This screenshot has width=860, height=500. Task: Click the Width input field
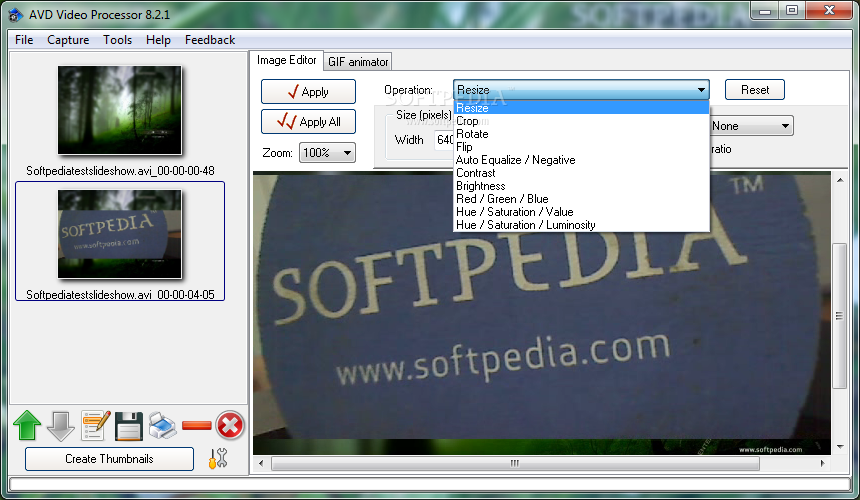[x=445, y=140]
